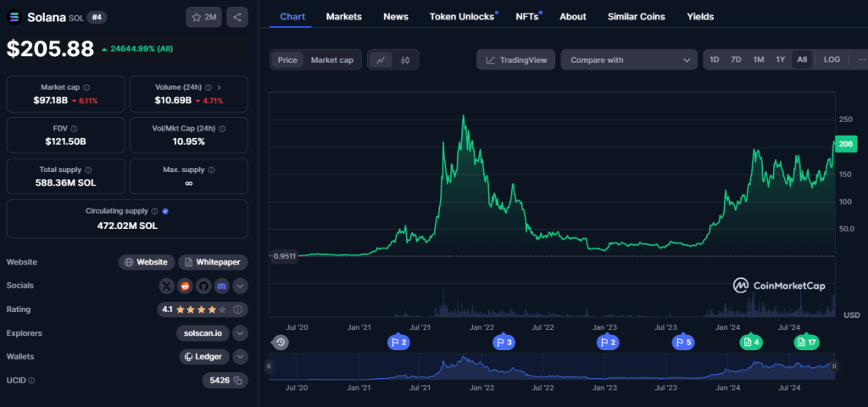Click the flag event marker labeled 3
Screen dimensions: 868x407
pyautogui.click(x=504, y=343)
